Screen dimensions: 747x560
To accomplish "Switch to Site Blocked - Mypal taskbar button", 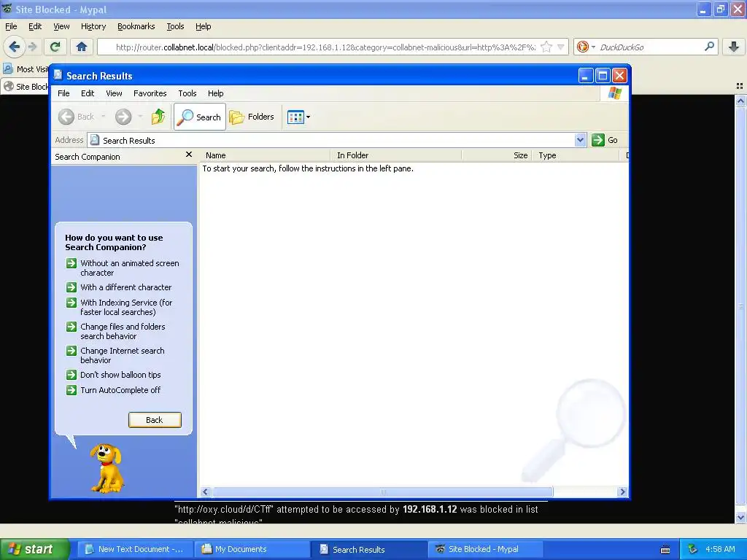I will point(485,549).
